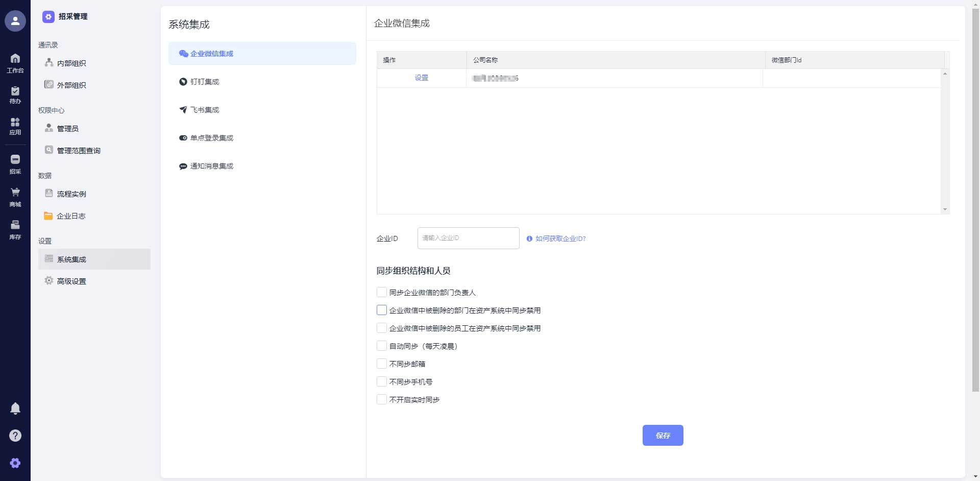Image resolution: width=980 pixels, height=481 pixels.
Task: Click the 流程实例 icon
Action: click(49, 193)
